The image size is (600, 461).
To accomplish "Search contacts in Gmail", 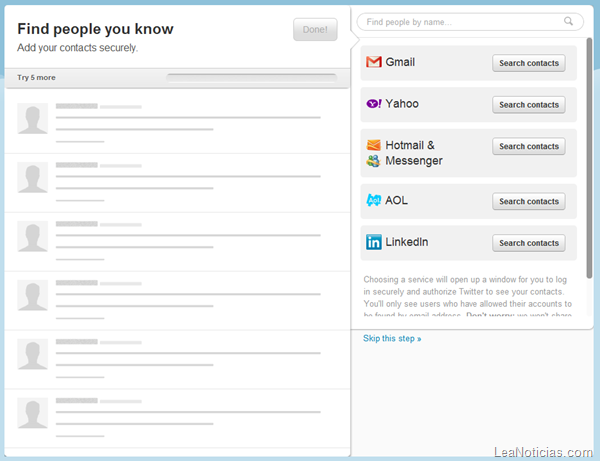I will click(528, 63).
